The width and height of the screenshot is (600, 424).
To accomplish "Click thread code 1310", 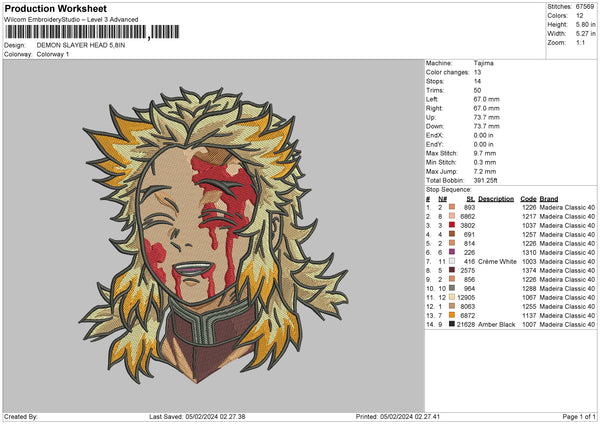I will tap(529, 253).
